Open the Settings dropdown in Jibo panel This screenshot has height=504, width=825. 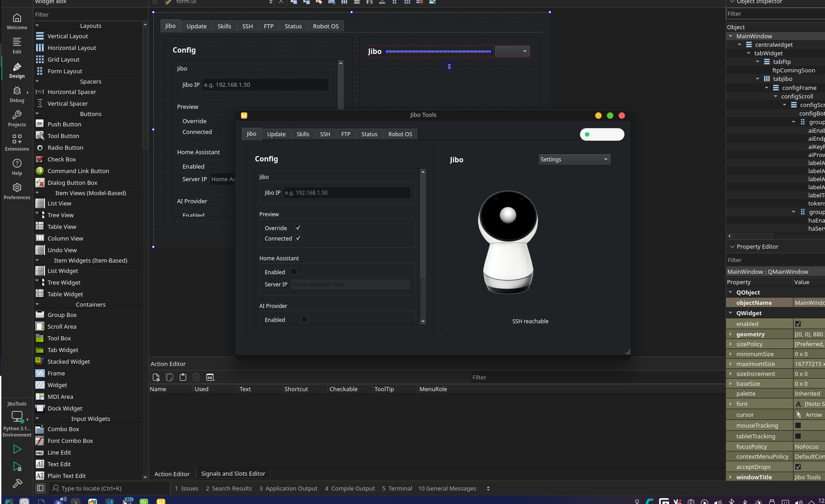[x=574, y=159]
